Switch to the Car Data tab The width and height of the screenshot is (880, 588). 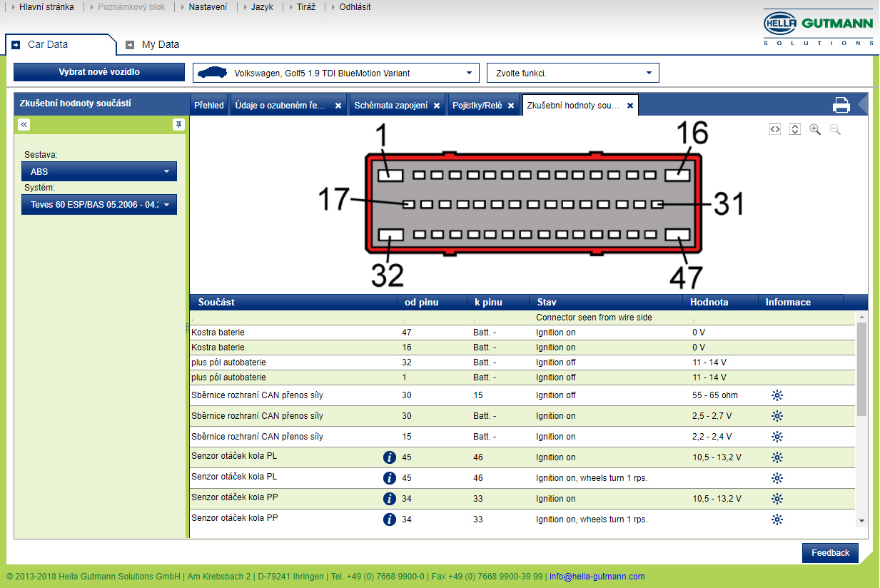(x=60, y=44)
